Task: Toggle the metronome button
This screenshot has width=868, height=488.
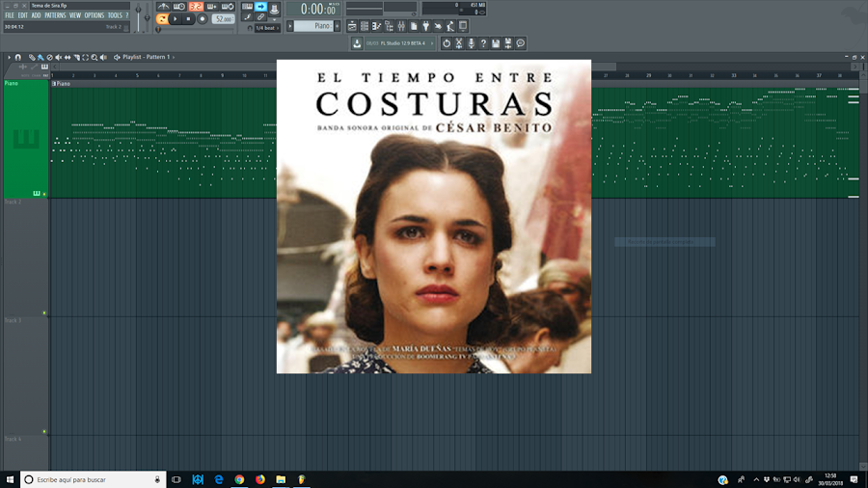Action: [163, 7]
